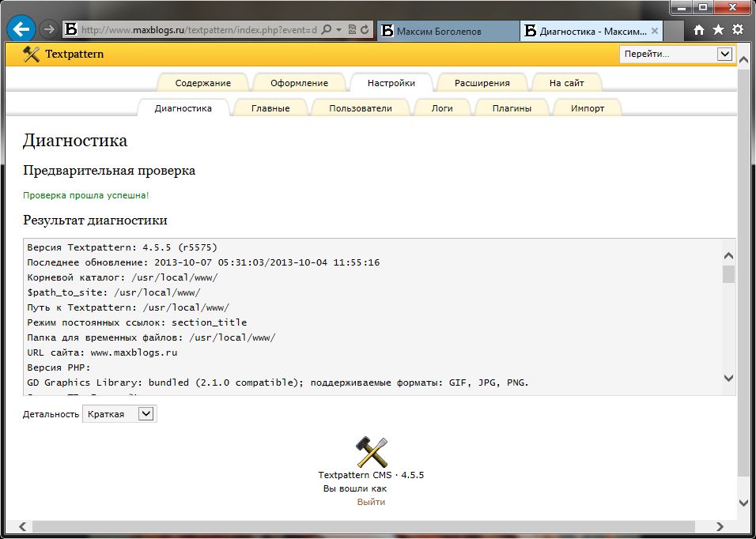Select the Диагностика sub-tab
This screenshot has width=756, height=539.
point(183,108)
